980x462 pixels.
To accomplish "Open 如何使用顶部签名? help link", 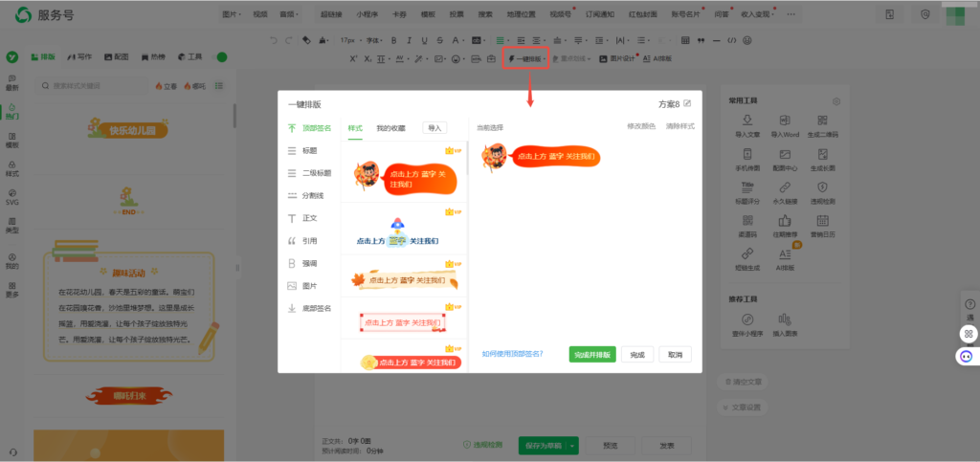I will click(x=513, y=354).
